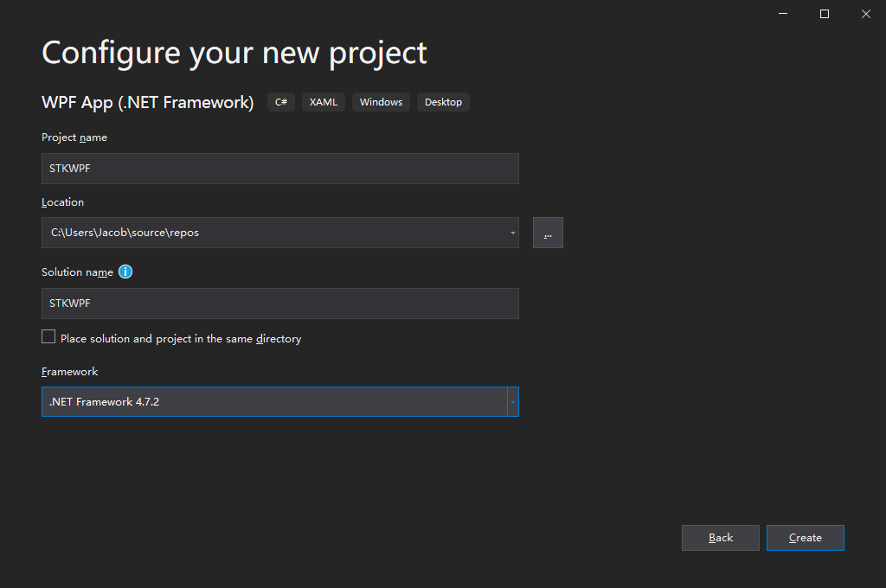Enable Place solution and project in same directory
This screenshot has width=886, height=588.
tap(48, 336)
